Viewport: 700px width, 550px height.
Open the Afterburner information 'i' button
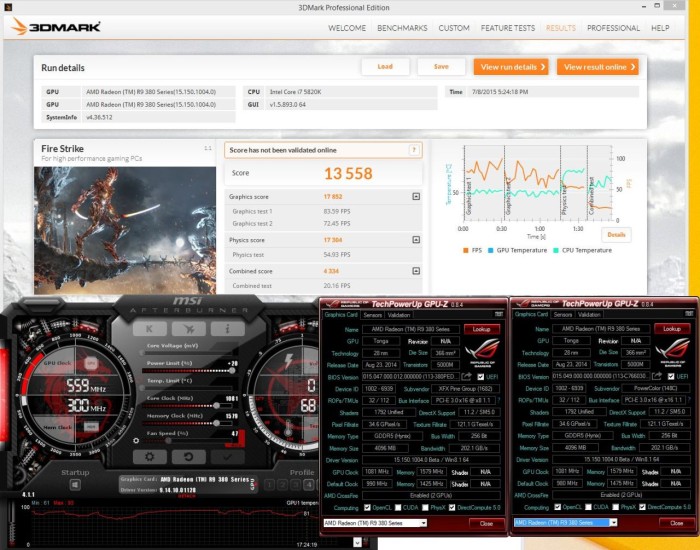pos(228,329)
